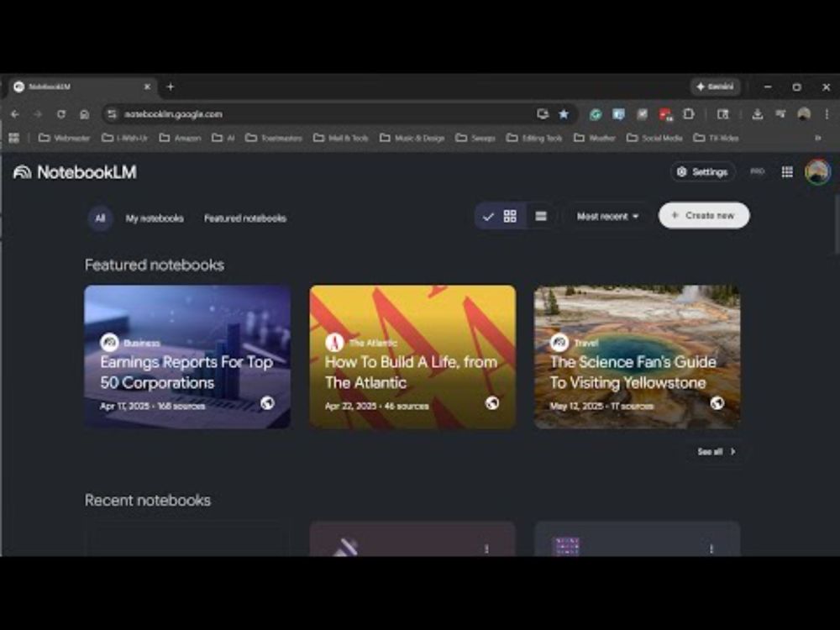Image resolution: width=840 pixels, height=630 pixels.
Task: Open a new browser tab
Action: [x=171, y=87]
